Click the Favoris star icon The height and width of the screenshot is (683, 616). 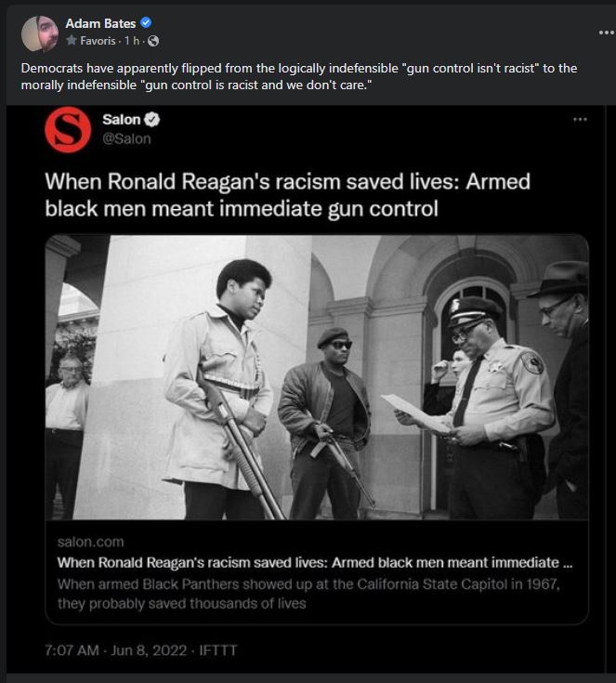coord(71,41)
